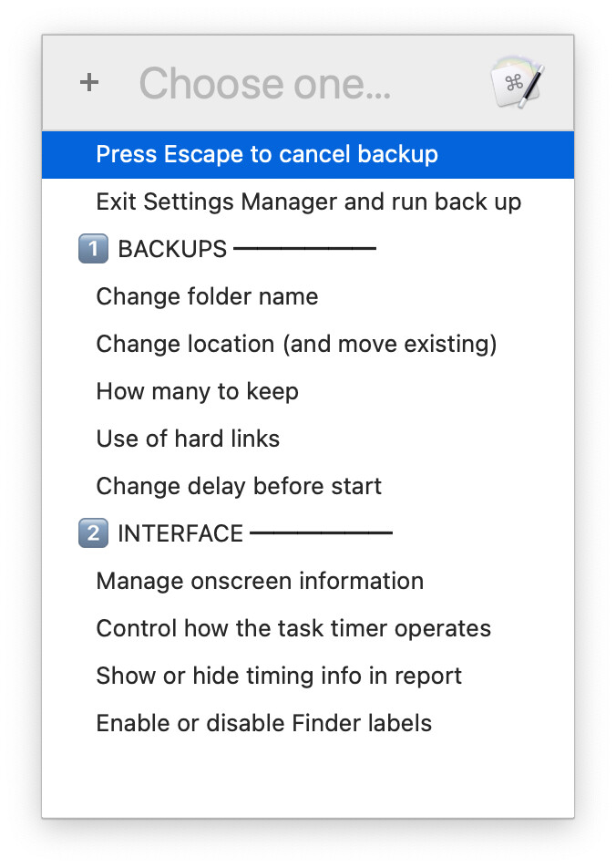Open Manage onscreen information
The width and height of the screenshot is (616, 868).
[x=308, y=582]
